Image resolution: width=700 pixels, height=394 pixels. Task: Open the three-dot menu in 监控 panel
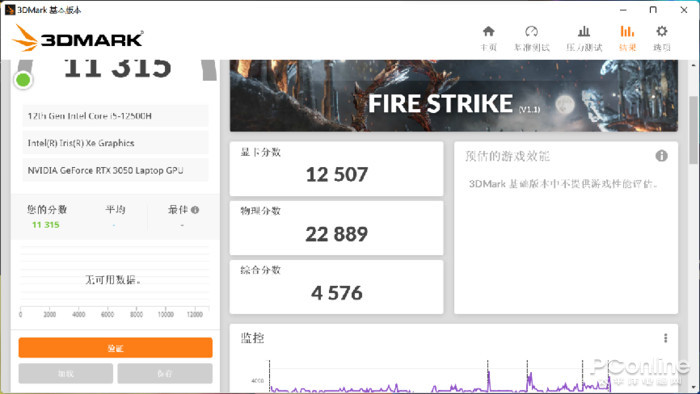665,338
